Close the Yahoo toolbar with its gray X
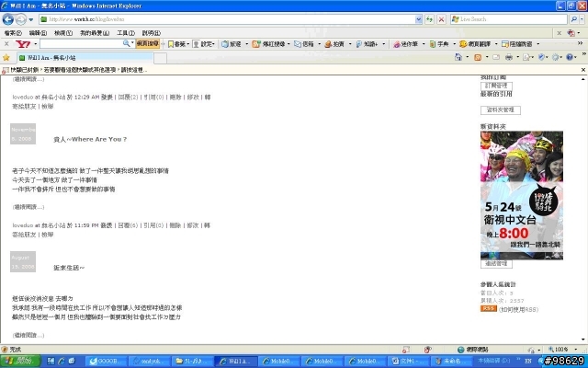 (6, 44)
